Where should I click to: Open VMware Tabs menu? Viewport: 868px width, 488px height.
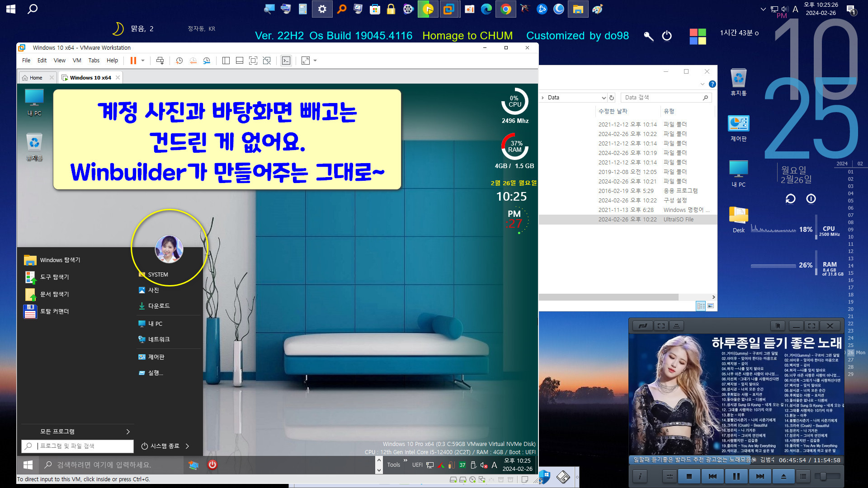point(94,61)
